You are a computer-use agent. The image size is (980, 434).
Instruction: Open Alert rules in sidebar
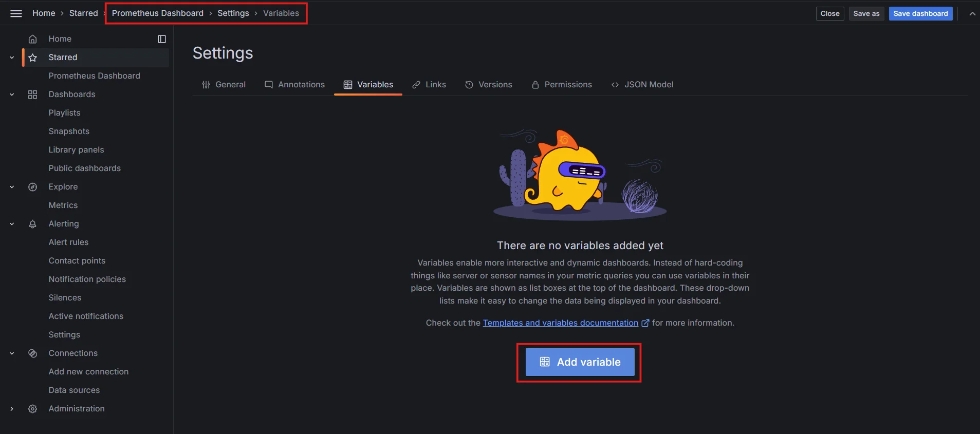[x=68, y=242]
